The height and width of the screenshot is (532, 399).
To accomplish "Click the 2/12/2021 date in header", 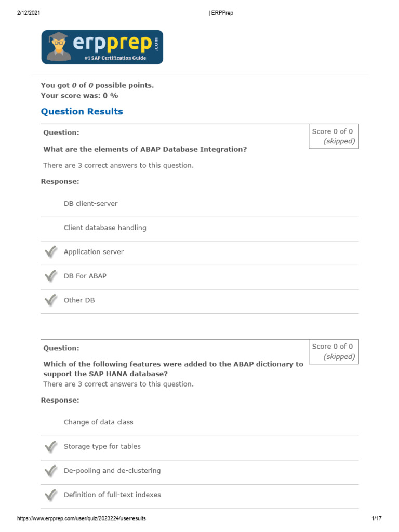I will click(29, 13).
